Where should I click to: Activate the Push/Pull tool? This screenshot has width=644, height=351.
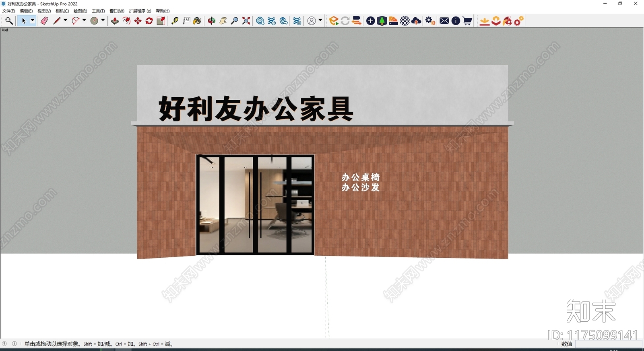[115, 21]
